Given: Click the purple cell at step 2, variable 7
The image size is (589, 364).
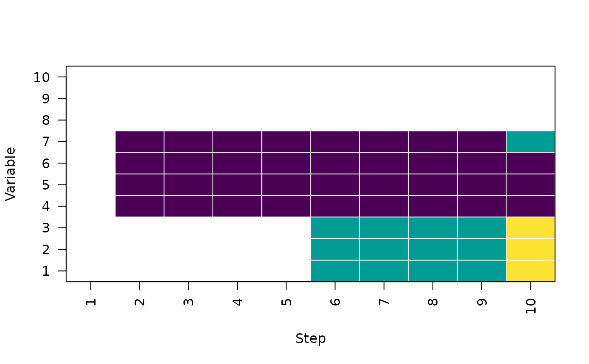Looking at the screenshot, I should pyautogui.click(x=139, y=142).
